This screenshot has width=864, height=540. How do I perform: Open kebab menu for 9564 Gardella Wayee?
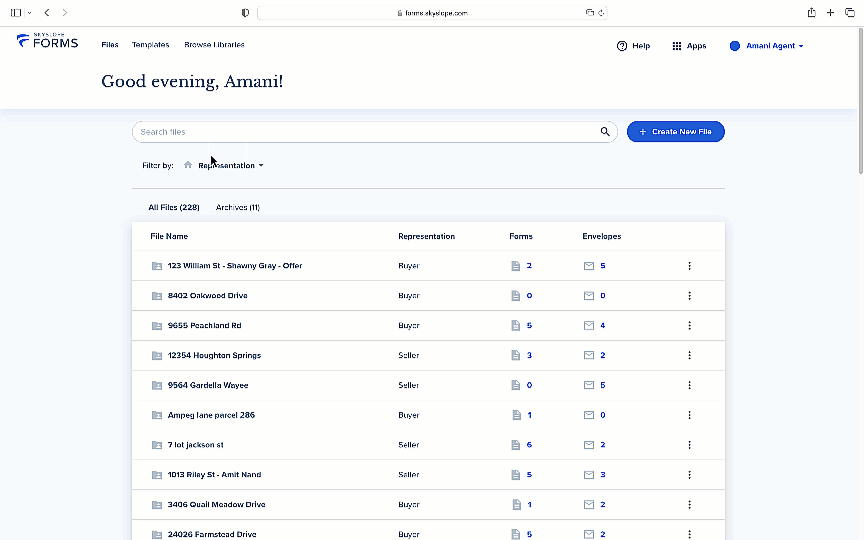pos(689,385)
